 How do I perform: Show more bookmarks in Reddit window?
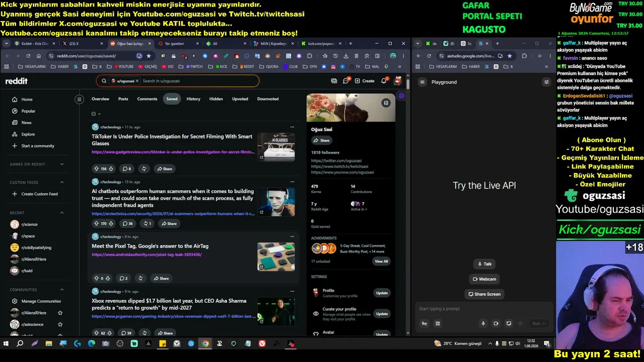click(x=399, y=66)
